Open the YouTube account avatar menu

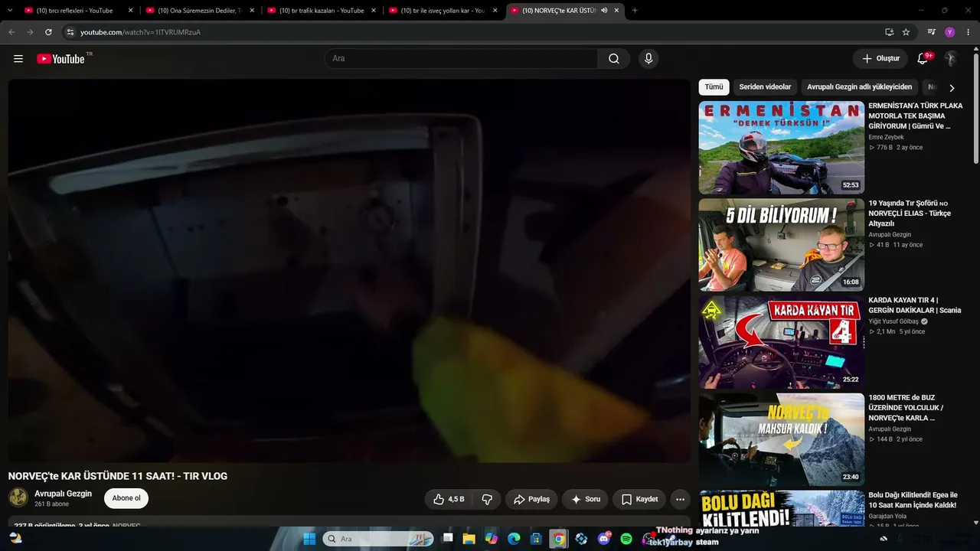[x=950, y=59]
